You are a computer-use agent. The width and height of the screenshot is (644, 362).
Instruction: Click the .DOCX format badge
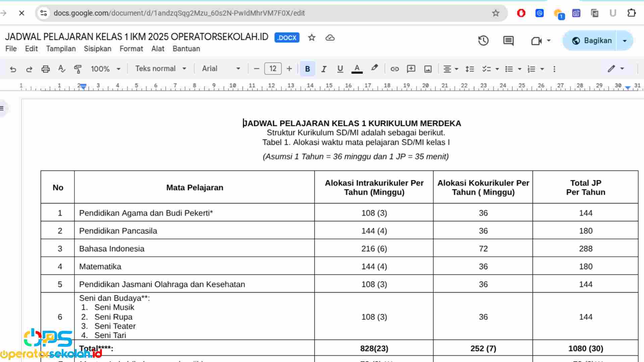pyautogui.click(x=287, y=38)
